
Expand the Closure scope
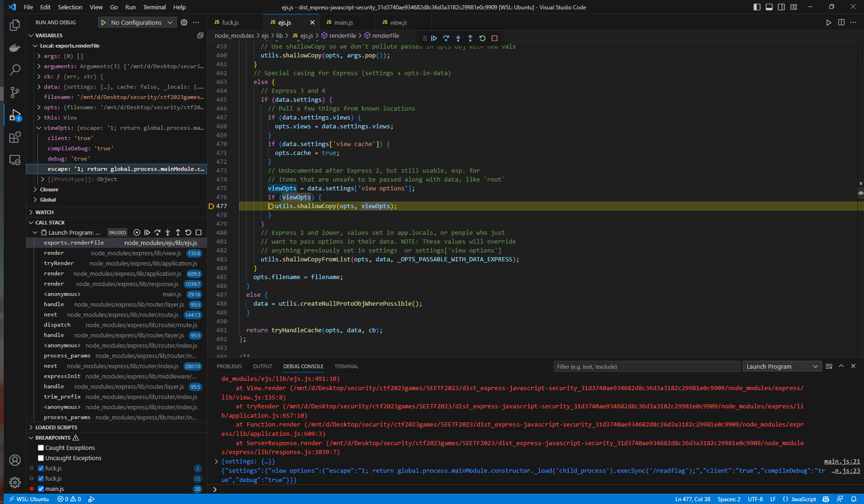35,189
